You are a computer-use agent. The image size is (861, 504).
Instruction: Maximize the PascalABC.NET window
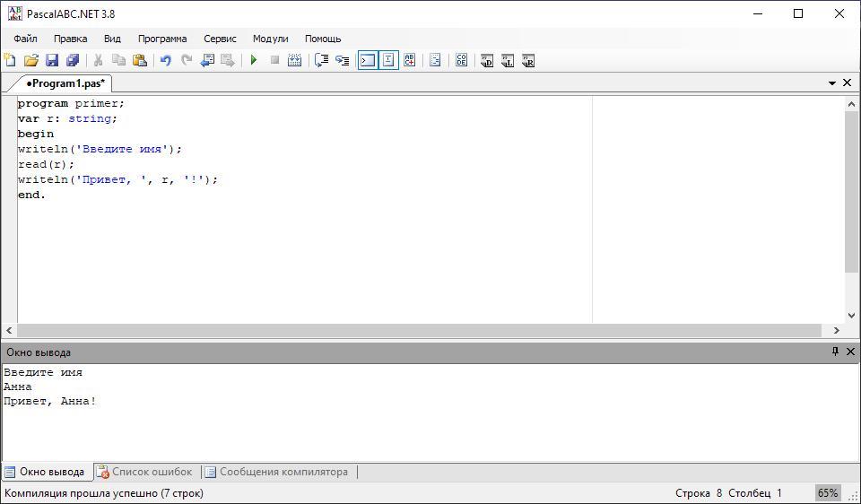pos(798,13)
